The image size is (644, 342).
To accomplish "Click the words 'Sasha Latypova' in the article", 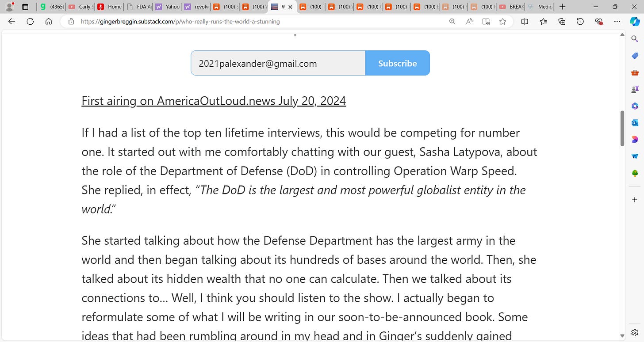I will pos(460,152).
